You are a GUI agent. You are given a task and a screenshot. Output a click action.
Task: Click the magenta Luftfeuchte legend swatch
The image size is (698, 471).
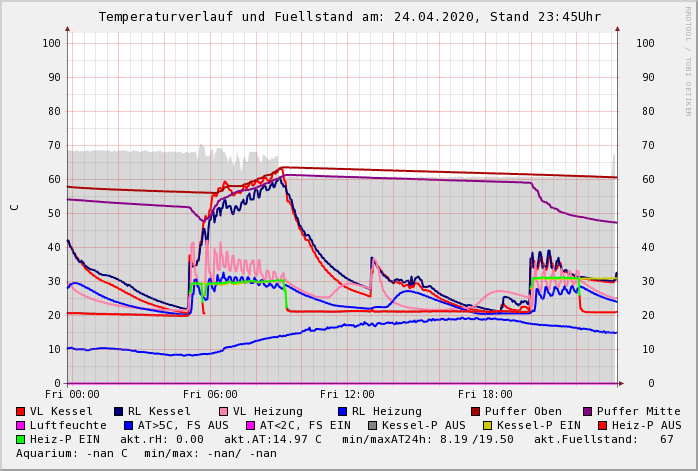pyautogui.click(x=21, y=425)
